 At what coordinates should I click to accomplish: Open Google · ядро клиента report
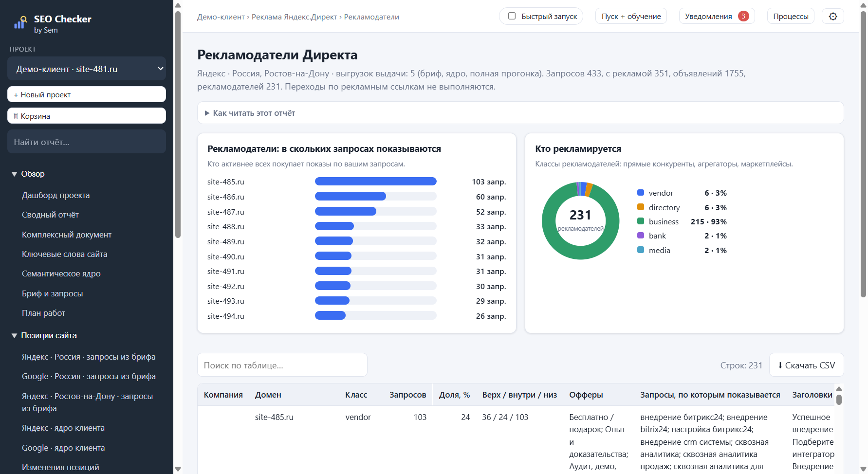pyautogui.click(x=63, y=448)
